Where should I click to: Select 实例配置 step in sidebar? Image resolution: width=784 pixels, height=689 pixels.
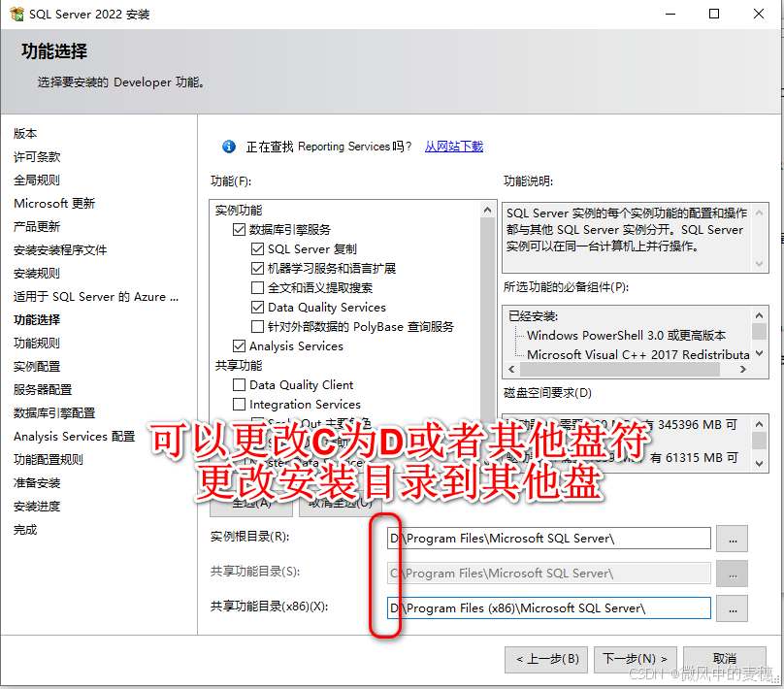[x=37, y=367]
